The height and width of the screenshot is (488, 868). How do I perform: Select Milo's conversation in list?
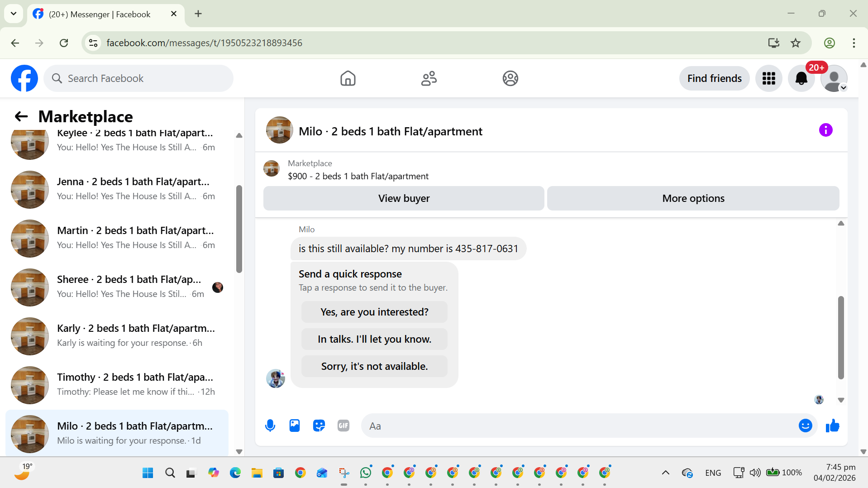tap(117, 433)
